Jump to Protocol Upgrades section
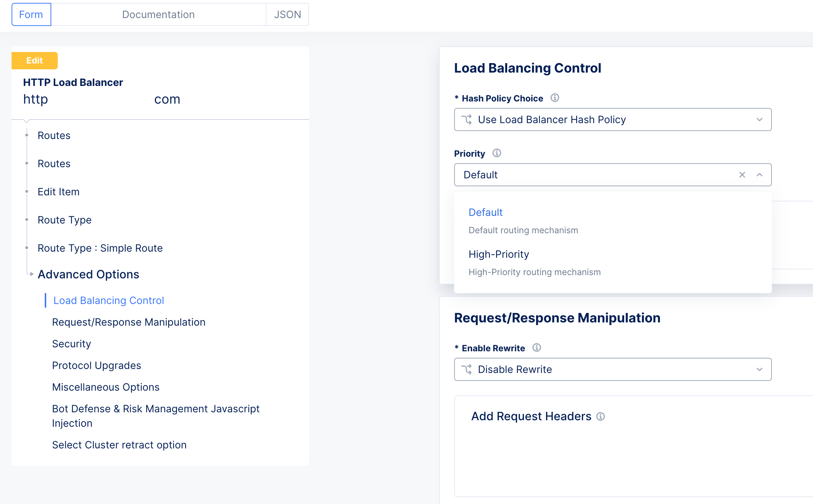Screen dimensions: 813x504 click(96, 365)
